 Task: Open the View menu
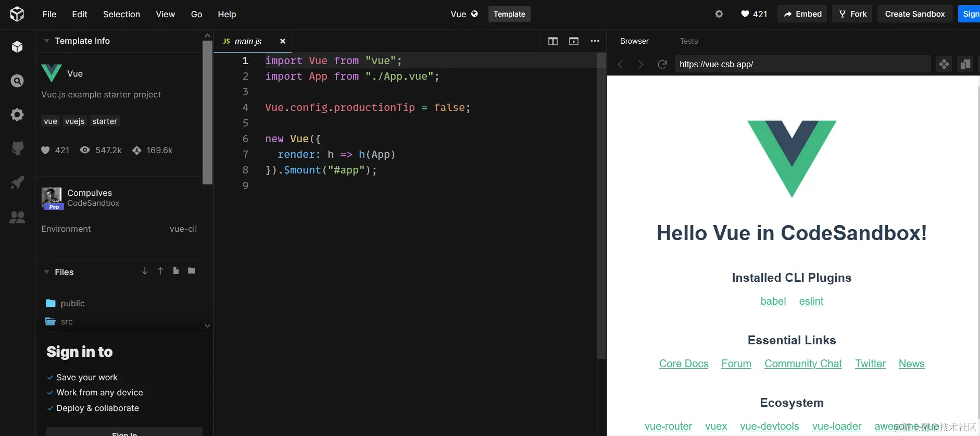[x=165, y=14]
